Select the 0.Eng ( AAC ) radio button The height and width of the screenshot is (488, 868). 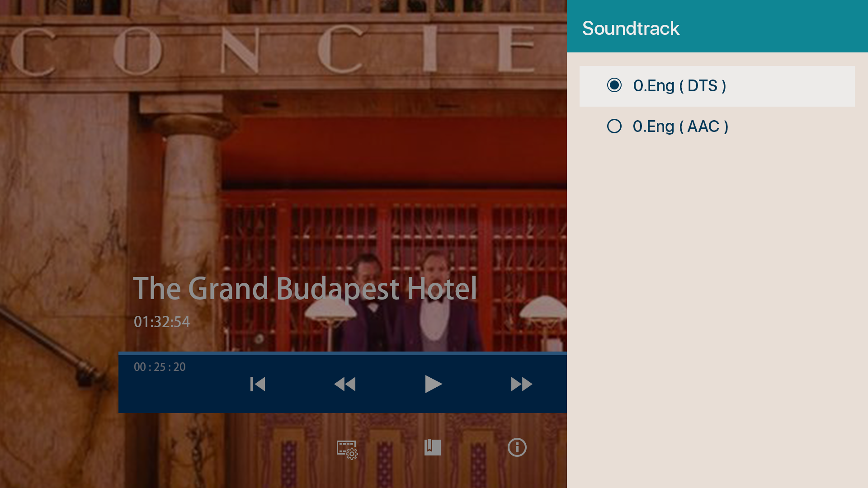[614, 126]
